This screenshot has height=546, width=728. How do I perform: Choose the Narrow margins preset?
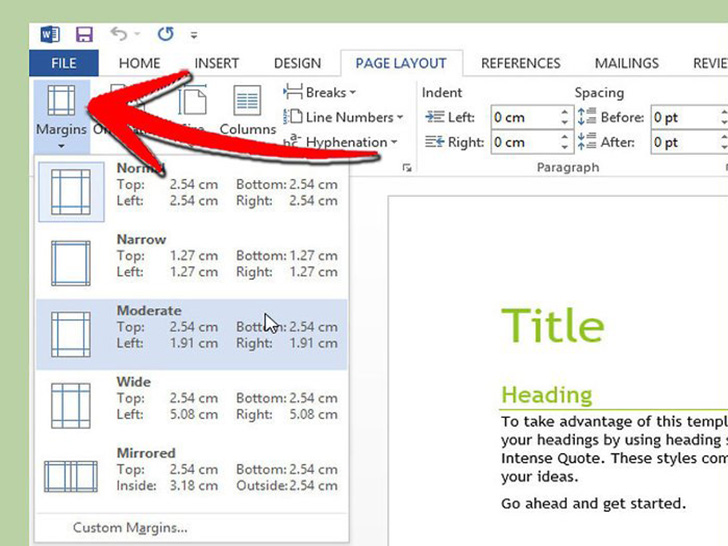(191, 263)
